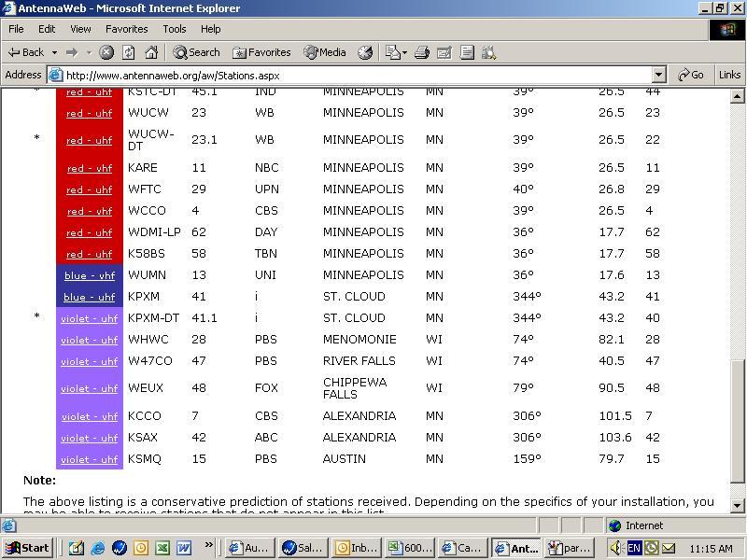Screen dimensions: 747x560
Task: Launch Internet Explorer from the quick launch bar
Action: (98, 548)
